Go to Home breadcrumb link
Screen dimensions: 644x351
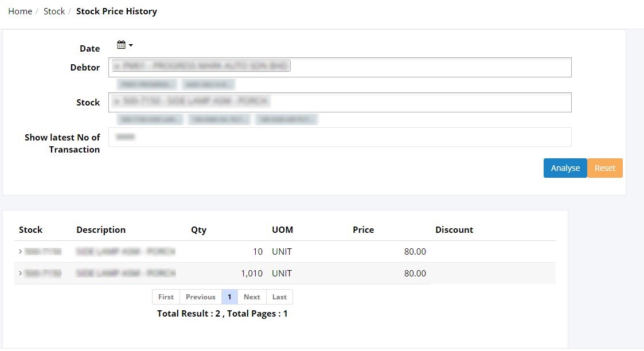click(20, 11)
